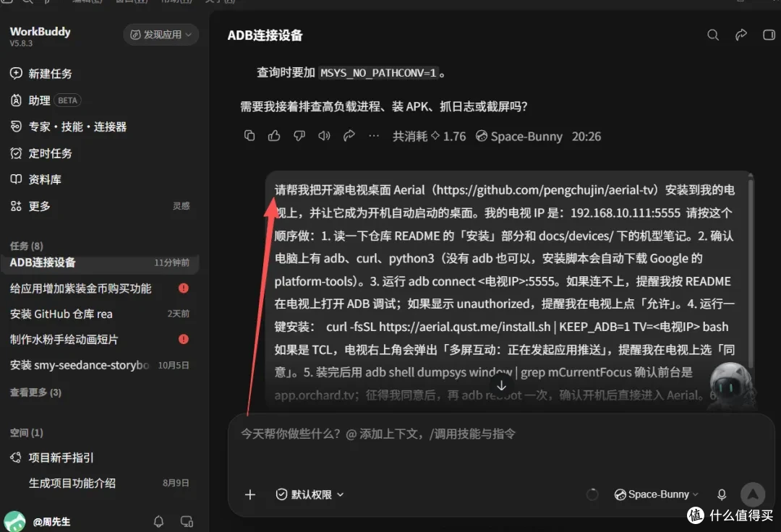Screen dimensions: 781x532
Task: Open more options ellipsis under reply
Action: coord(374,136)
